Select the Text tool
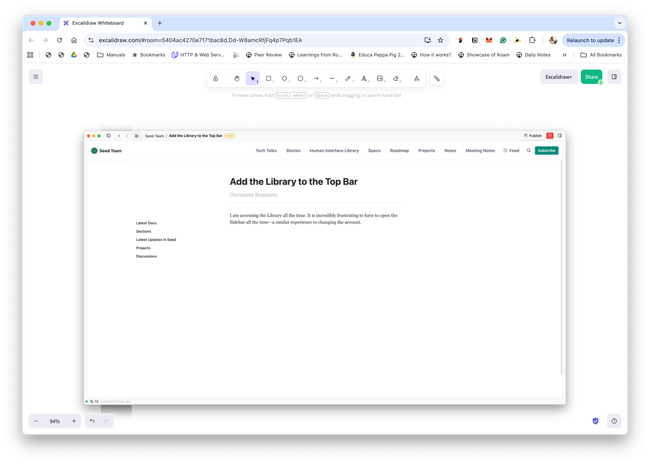The image size is (650, 464). tap(364, 78)
